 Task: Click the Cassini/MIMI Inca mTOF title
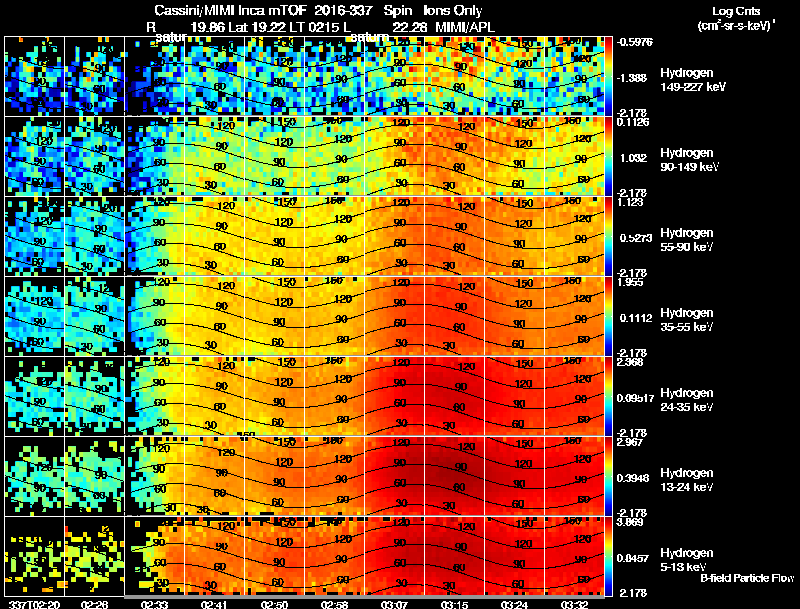click(231, 11)
